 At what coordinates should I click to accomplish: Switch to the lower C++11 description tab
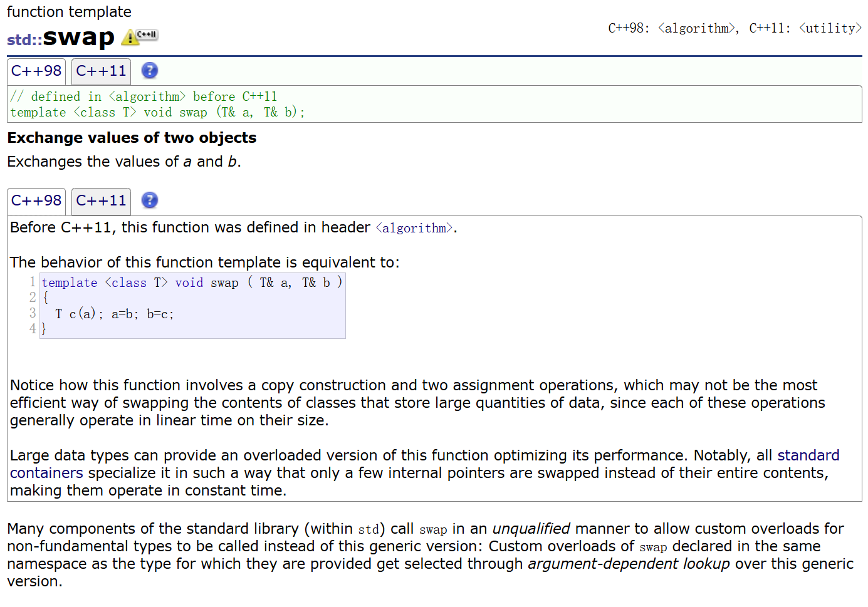101,201
